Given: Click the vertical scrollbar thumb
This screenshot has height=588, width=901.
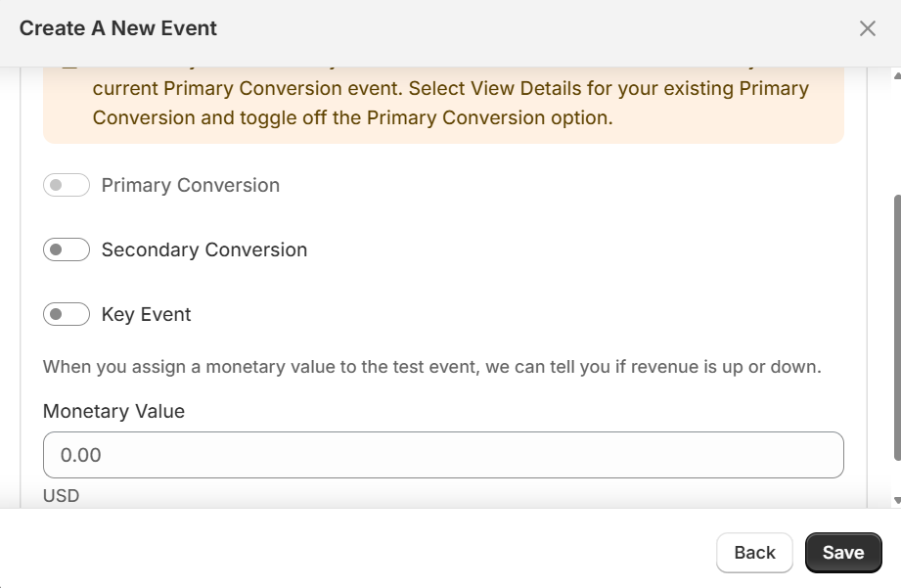Looking at the screenshot, I should pyautogui.click(x=897, y=328).
